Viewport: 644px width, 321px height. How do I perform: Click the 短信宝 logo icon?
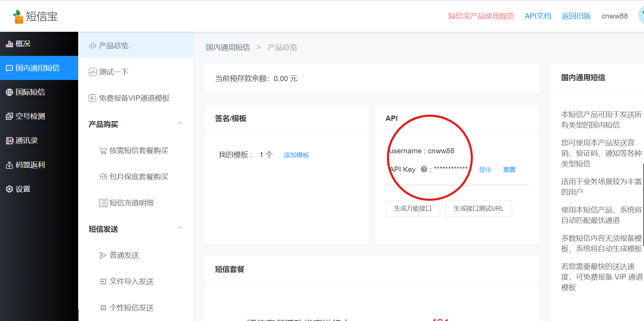[x=18, y=16]
